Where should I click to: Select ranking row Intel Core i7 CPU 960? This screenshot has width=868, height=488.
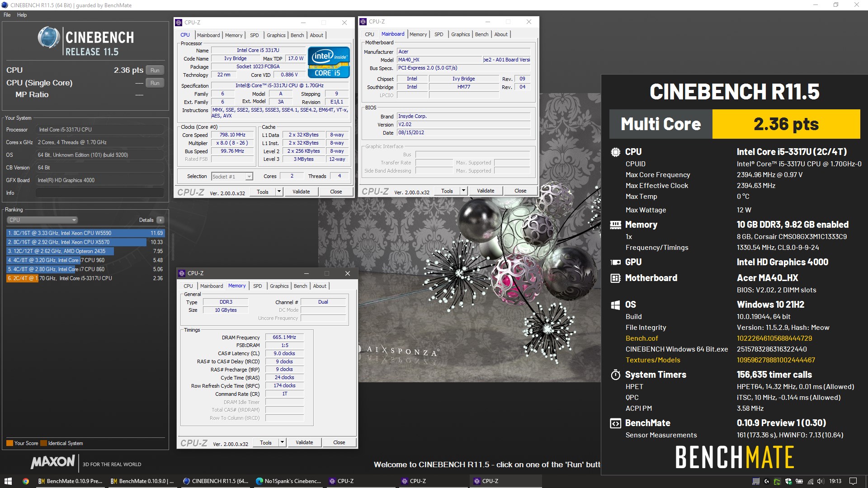[x=85, y=260]
